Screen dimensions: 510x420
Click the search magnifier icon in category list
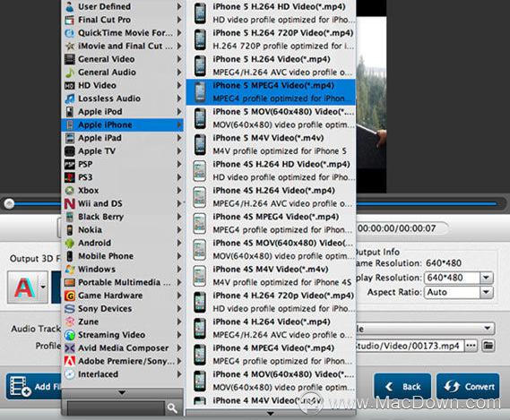[x=172, y=408]
